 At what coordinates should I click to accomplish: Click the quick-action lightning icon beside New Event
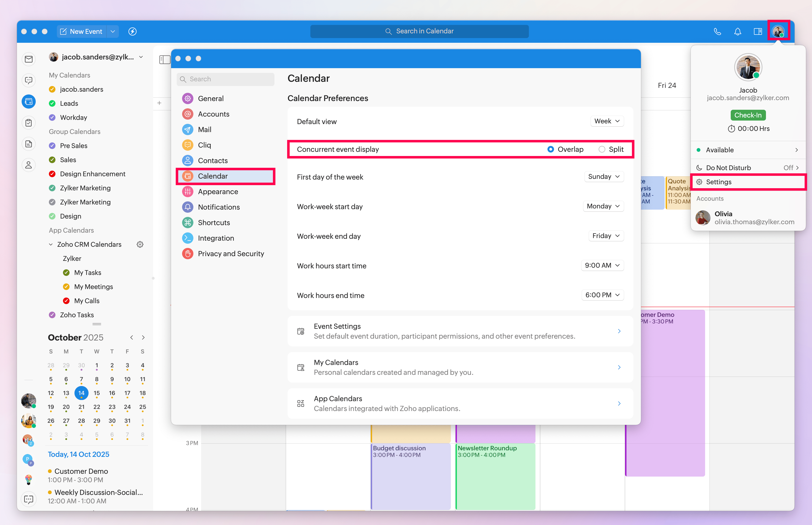pyautogui.click(x=132, y=31)
